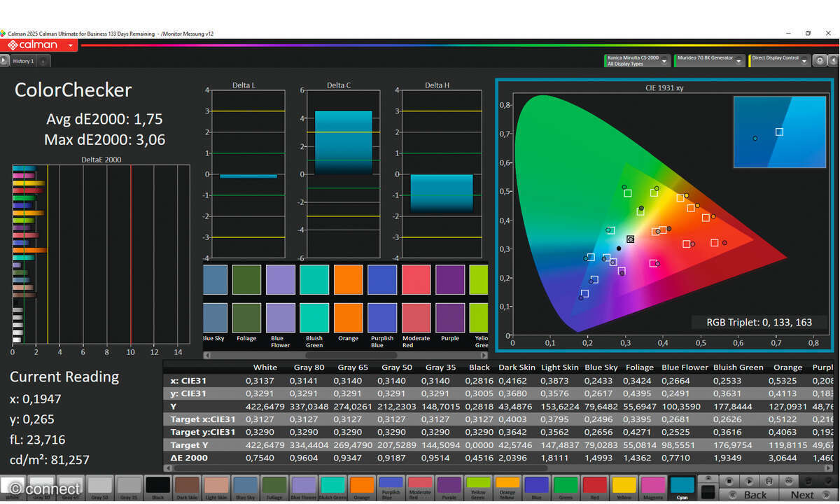Open the Konica Minolta CS-2000 meter dropdown
The image size is (840, 504).
pyautogui.click(x=636, y=61)
